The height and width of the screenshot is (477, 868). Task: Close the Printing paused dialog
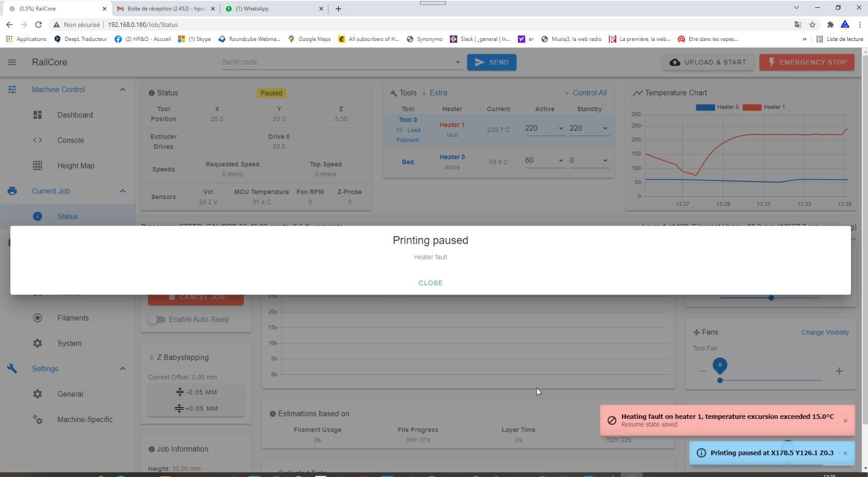[x=430, y=283]
